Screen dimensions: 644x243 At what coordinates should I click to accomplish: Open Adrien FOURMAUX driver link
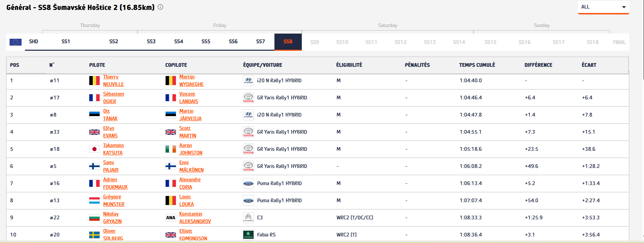pyautogui.click(x=115, y=183)
